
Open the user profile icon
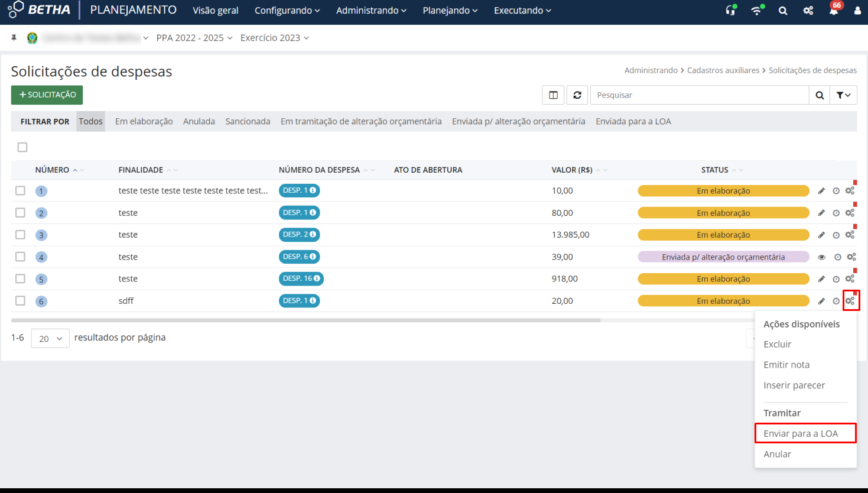pos(857,11)
